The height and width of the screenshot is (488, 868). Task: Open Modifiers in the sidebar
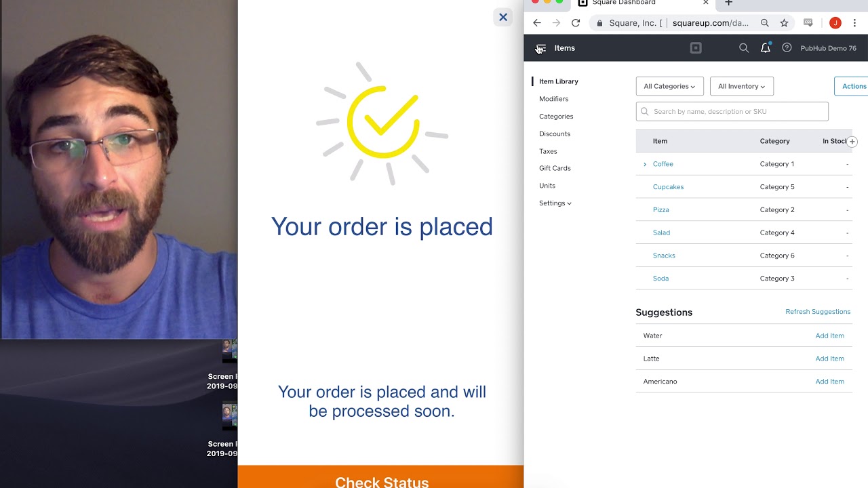553,99
